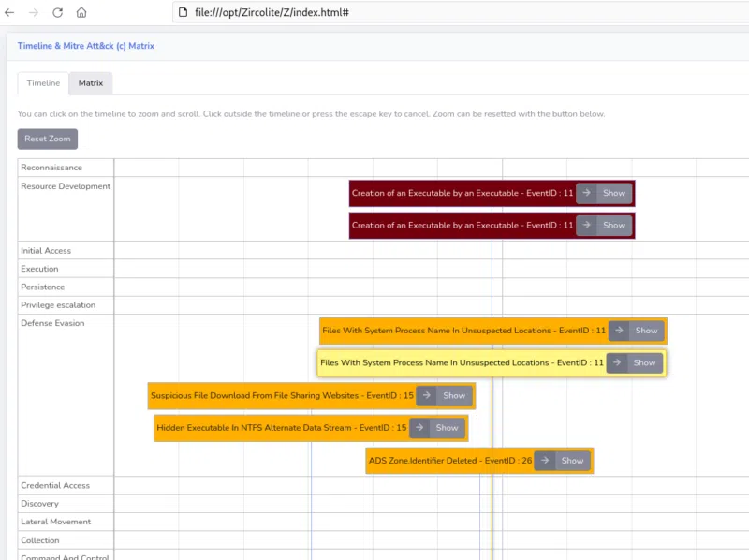Click the arrow icon beside ADS Zone.Identifier Deleted
The height and width of the screenshot is (560, 749).
(x=544, y=460)
